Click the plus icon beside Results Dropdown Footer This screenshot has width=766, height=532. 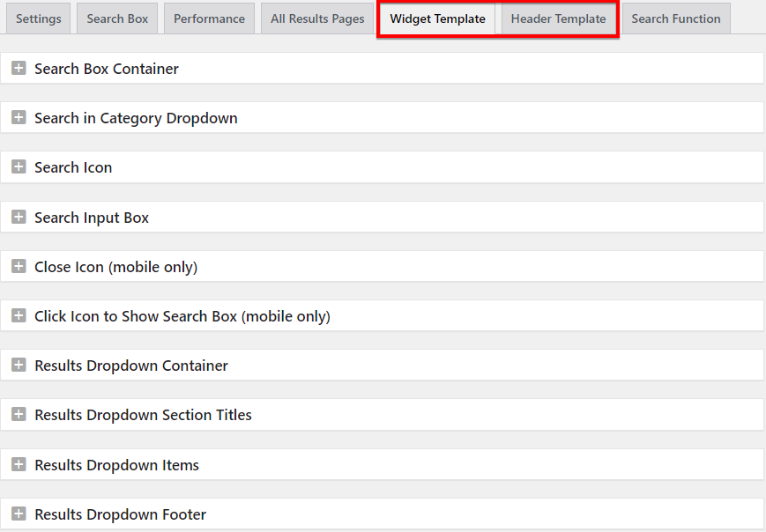(19, 514)
